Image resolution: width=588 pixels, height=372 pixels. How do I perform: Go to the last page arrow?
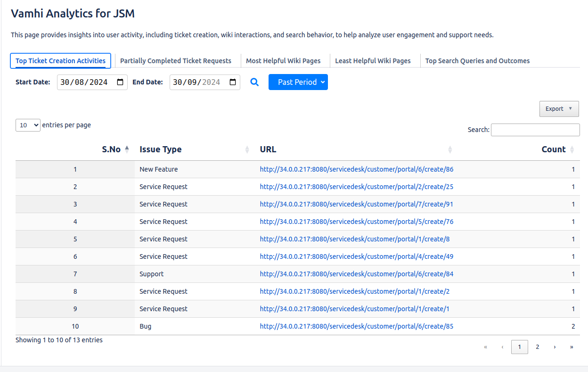pyautogui.click(x=572, y=347)
